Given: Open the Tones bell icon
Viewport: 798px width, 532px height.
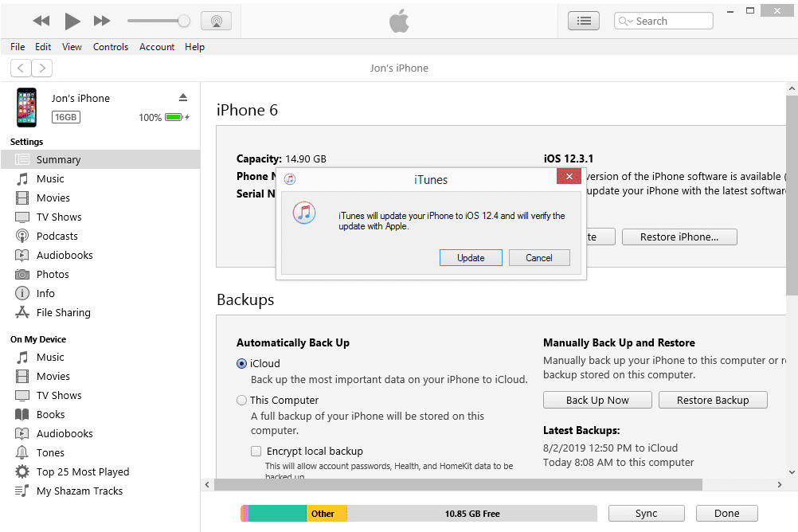Looking at the screenshot, I should click(22, 452).
